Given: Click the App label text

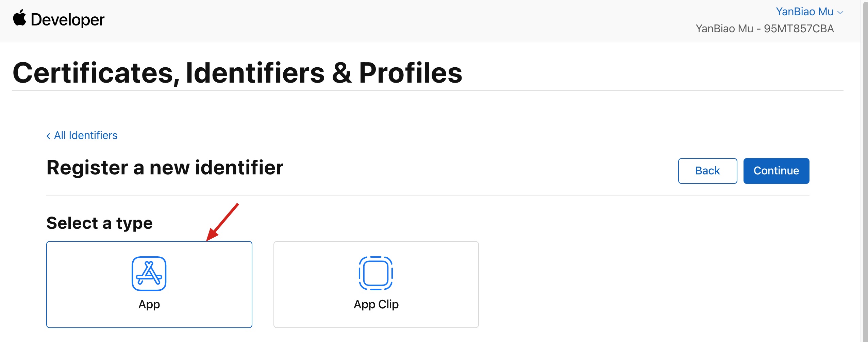Looking at the screenshot, I should pos(149,304).
